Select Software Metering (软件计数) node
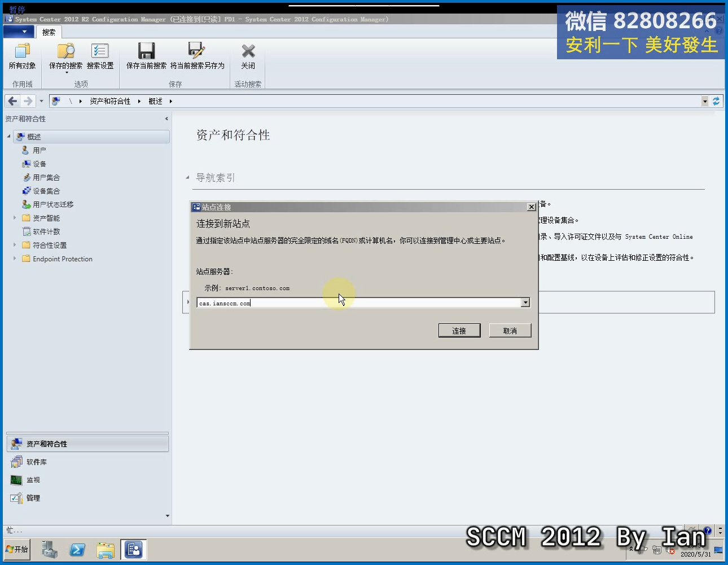This screenshot has height=565, width=728. point(46,231)
